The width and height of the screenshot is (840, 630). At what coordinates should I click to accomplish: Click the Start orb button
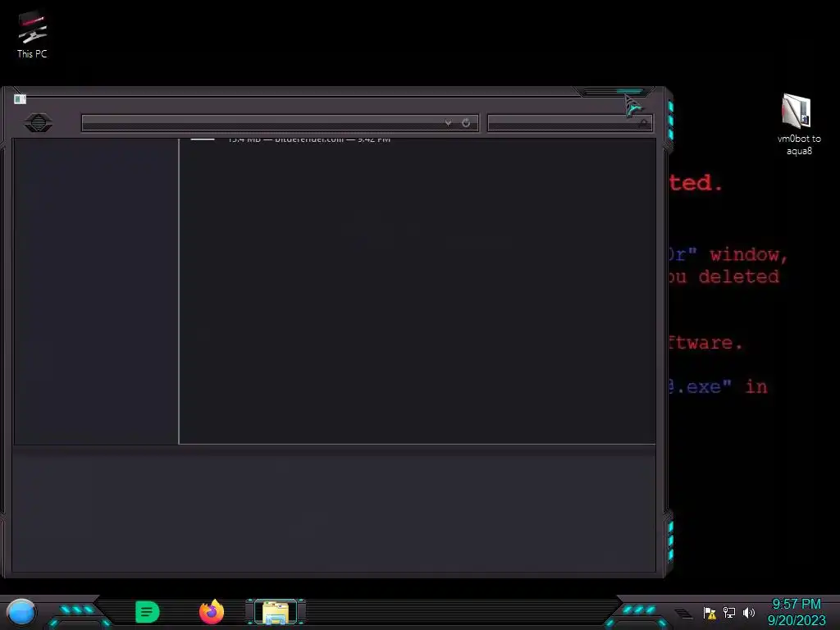[x=21, y=612]
